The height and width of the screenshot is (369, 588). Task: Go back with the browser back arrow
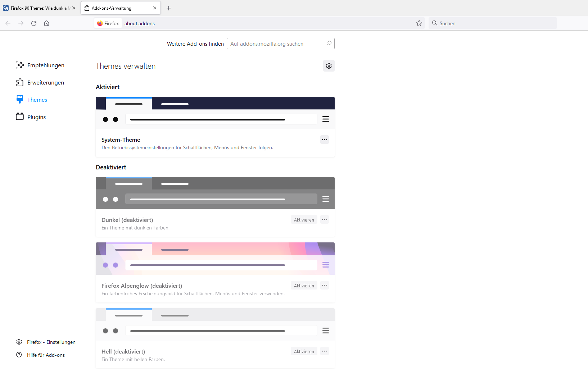[8, 23]
